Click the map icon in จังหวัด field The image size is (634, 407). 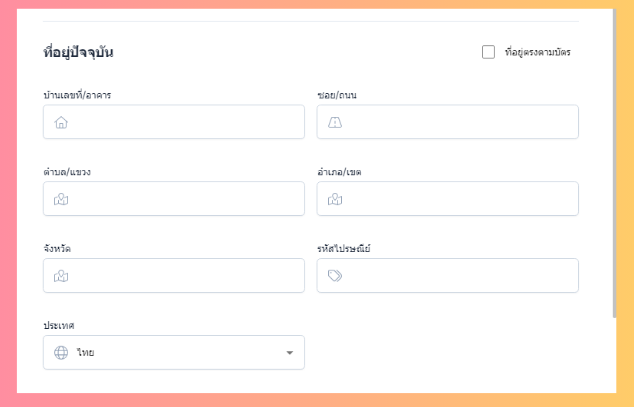61,276
